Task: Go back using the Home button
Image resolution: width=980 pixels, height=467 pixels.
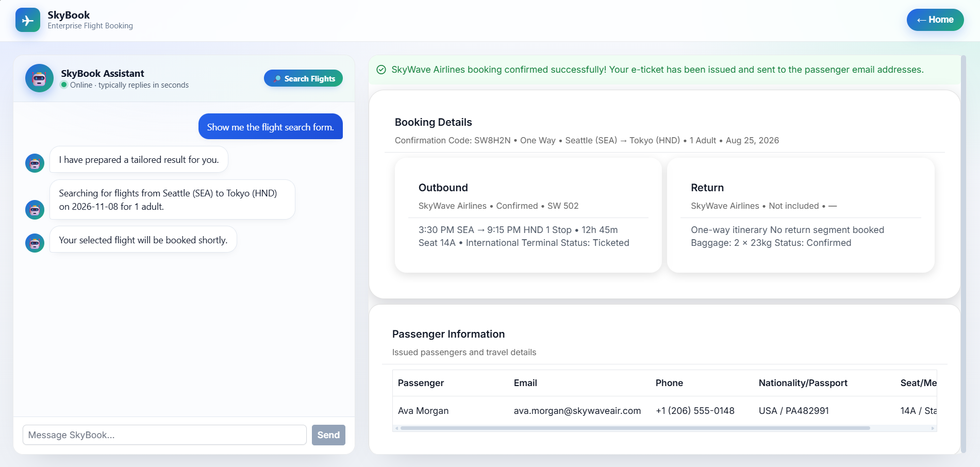Action: (935, 20)
